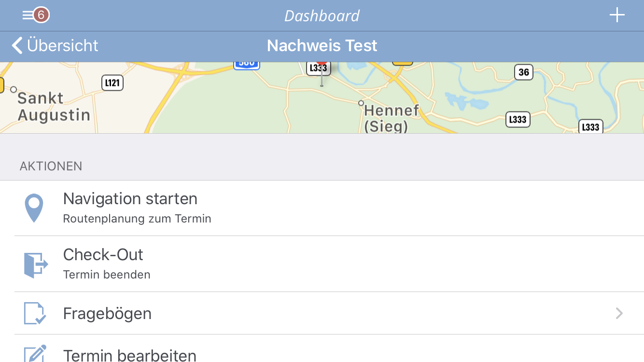Tap the red notification badge showing 6
644x362 pixels.
coord(42,15)
